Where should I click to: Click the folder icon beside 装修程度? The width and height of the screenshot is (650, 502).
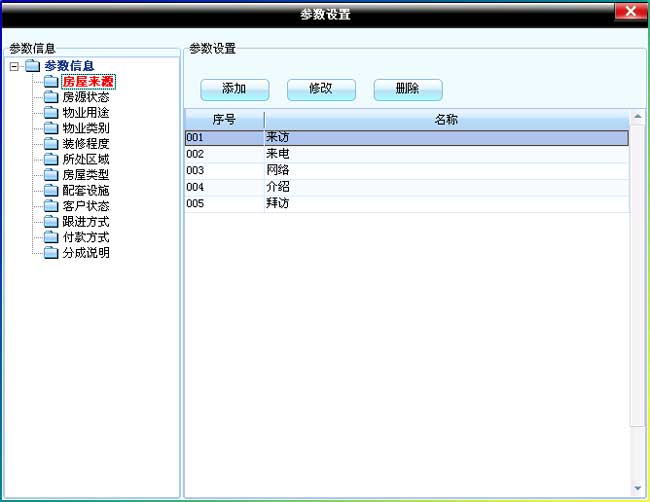pyautogui.click(x=51, y=144)
